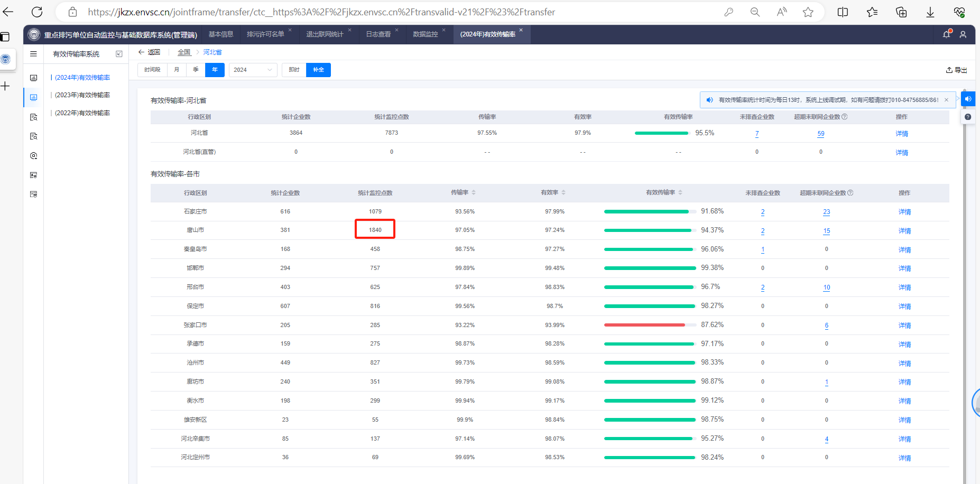980x484 pixels.
Task: Click the 河北省 95.5% progress bar
Action: coord(663,133)
